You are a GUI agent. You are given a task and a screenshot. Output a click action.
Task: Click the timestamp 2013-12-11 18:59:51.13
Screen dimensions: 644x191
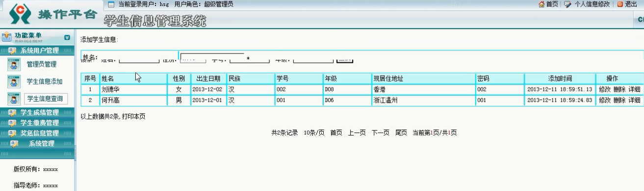[x=560, y=89]
